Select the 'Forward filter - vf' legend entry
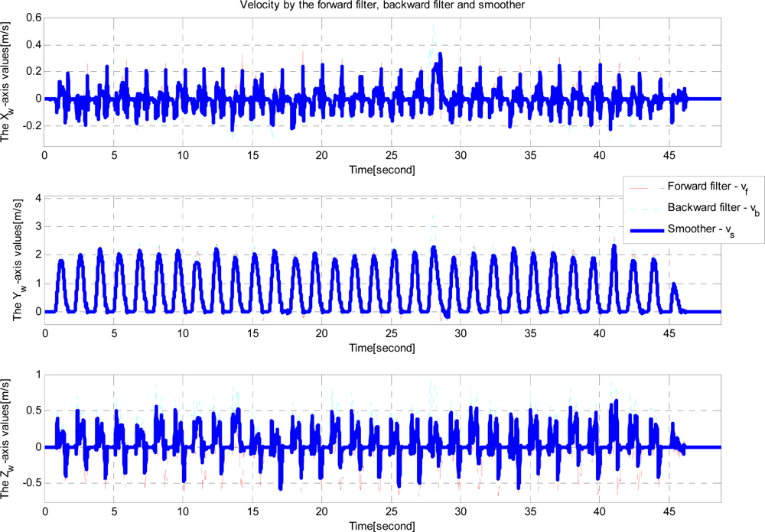 click(x=708, y=187)
